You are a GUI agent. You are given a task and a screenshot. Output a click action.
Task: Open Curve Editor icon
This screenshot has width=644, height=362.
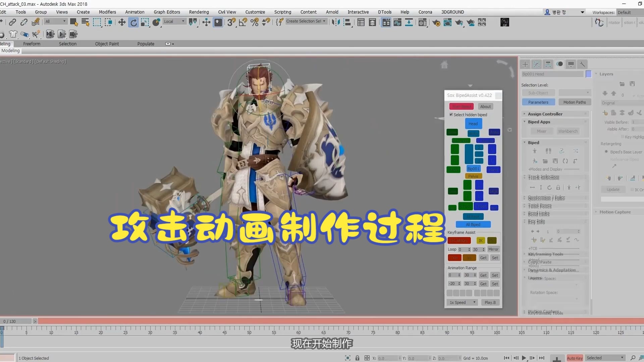point(397,22)
